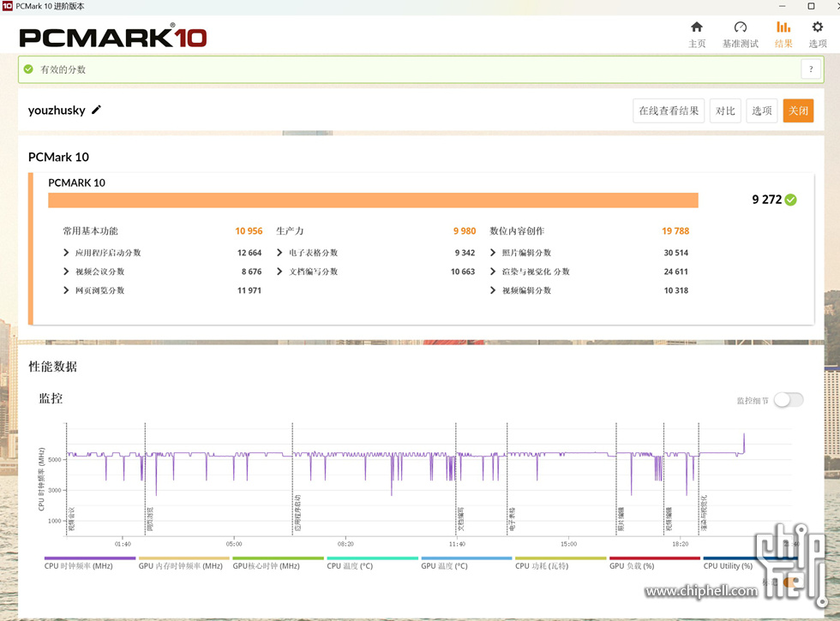This screenshot has width=840, height=621.
Task: Click the 性能数据 section heading
Action: click(x=52, y=367)
